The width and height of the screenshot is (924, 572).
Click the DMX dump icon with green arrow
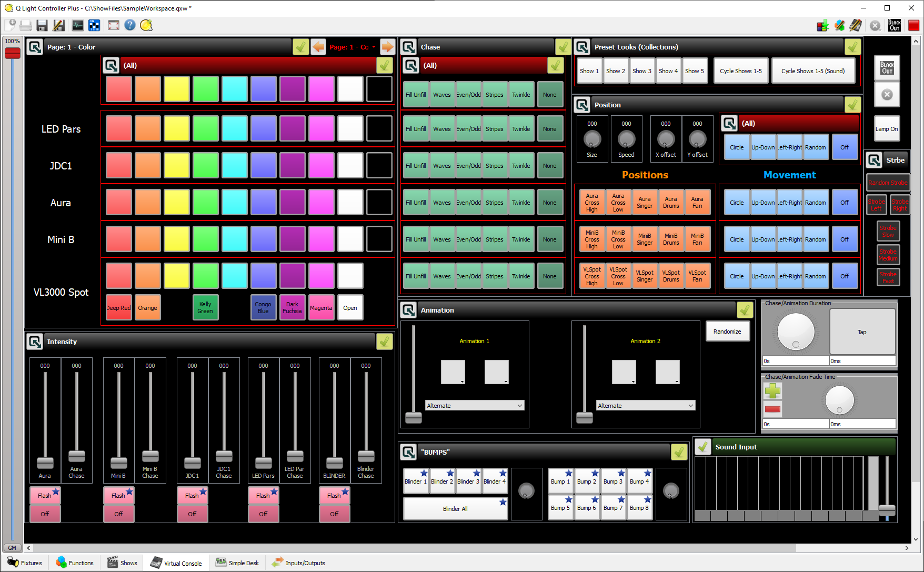[823, 25]
